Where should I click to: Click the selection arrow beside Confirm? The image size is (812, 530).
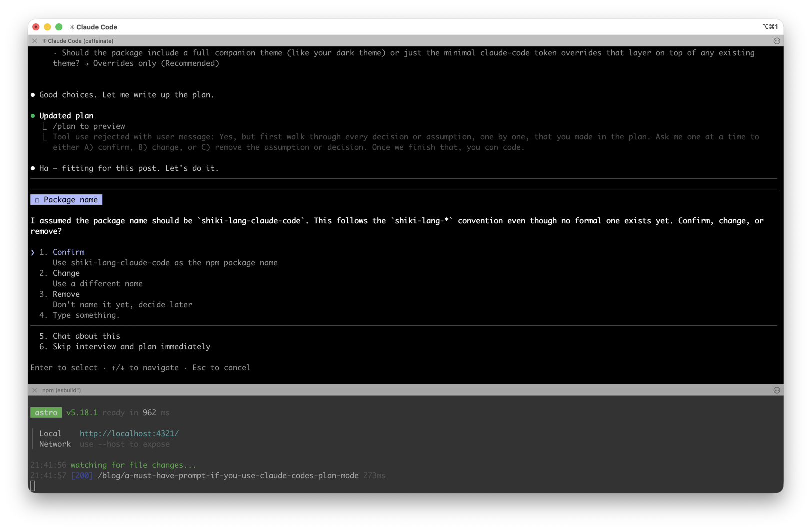(x=33, y=252)
